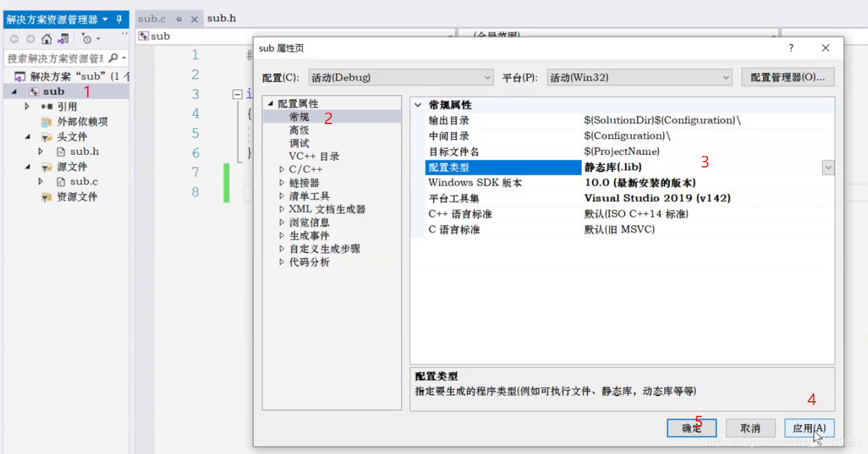Collapse the 配置属性 tree node
This screenshot has width=868, height=454.
coord(270,104)
